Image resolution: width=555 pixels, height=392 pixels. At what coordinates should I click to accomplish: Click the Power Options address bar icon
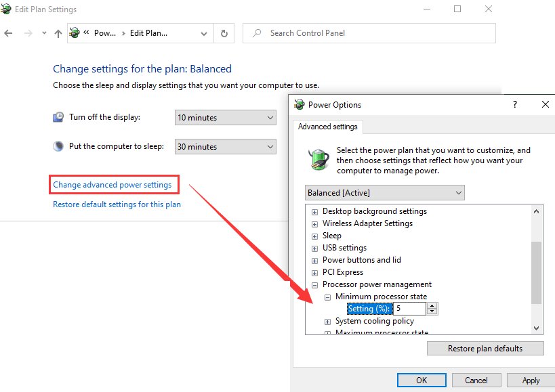tap(75, 33)
